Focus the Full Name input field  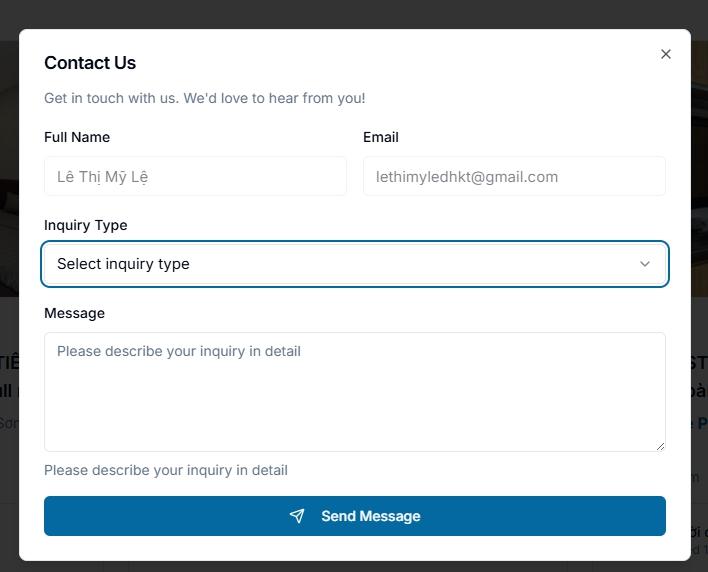click(x=195, y=176)
